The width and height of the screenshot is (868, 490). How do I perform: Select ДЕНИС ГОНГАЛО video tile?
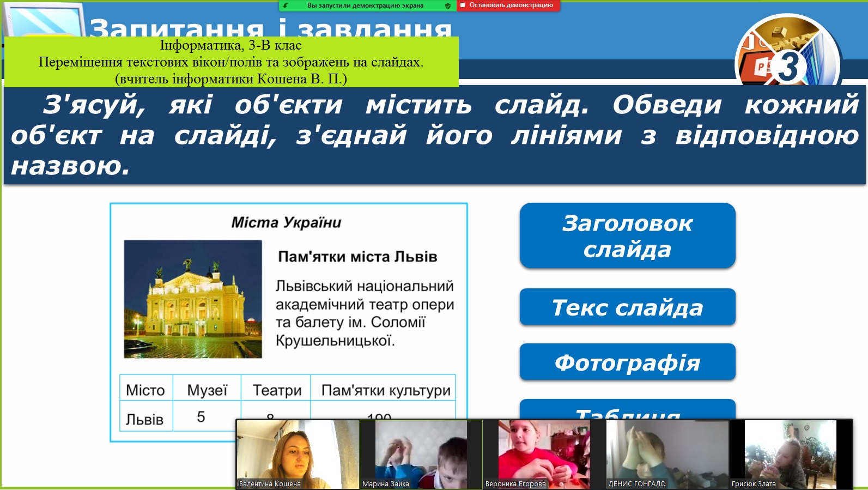click(667, 454)
